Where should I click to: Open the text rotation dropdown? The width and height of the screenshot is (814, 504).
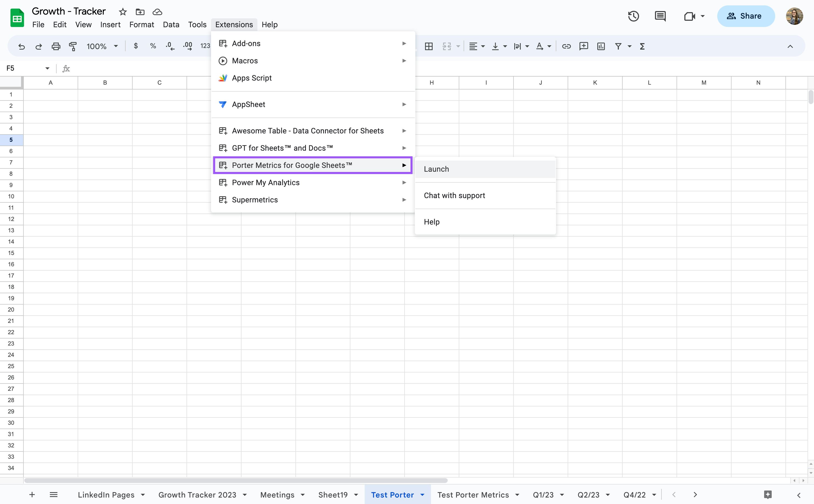pos(543,46)
